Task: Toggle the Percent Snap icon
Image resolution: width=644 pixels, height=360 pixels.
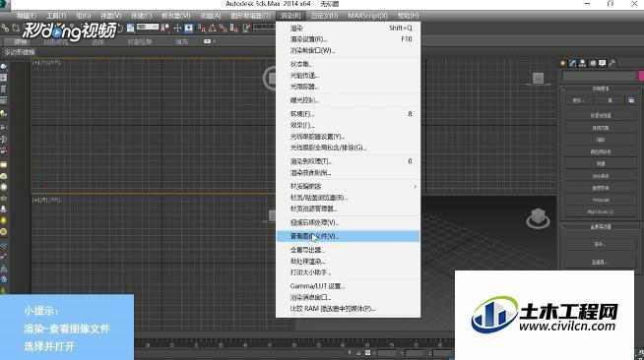Action: [x=223, y=28]
